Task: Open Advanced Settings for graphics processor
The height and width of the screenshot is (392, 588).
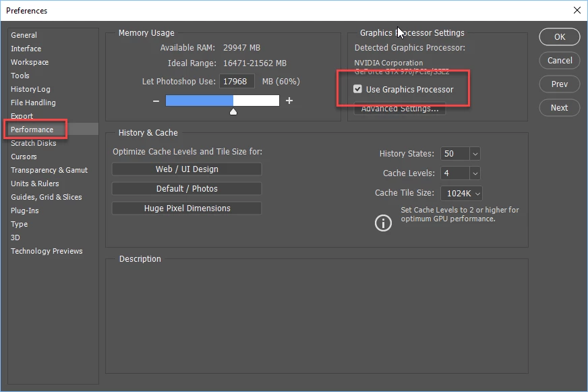Action: click(x=400, y=109)
